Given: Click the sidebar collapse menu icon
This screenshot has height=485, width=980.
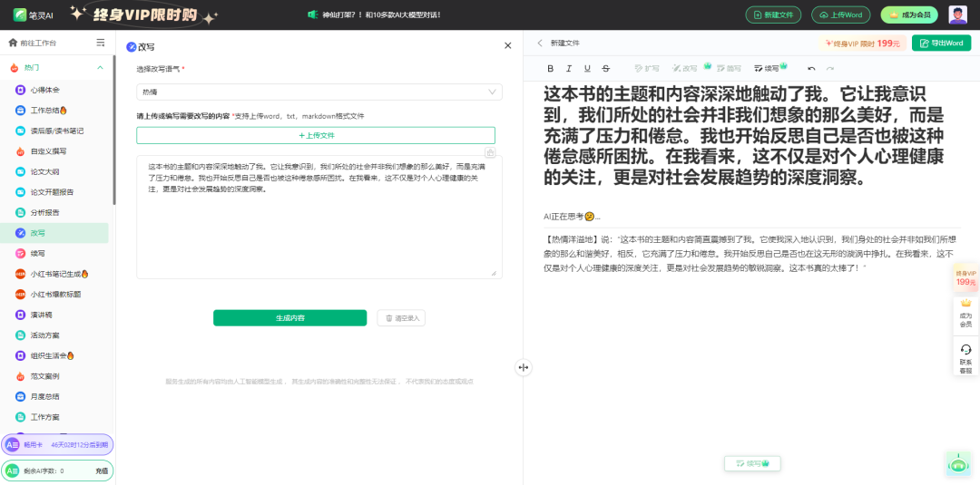Looking at the screenshot, I should tap(101, 43).
